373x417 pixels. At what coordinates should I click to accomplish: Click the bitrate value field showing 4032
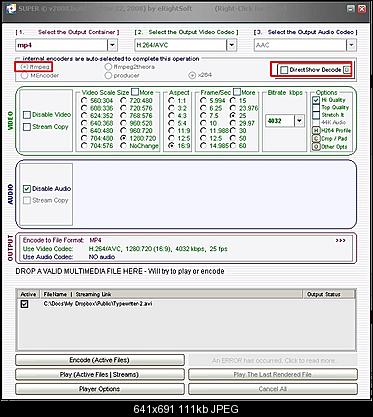[x=280, y=121]
